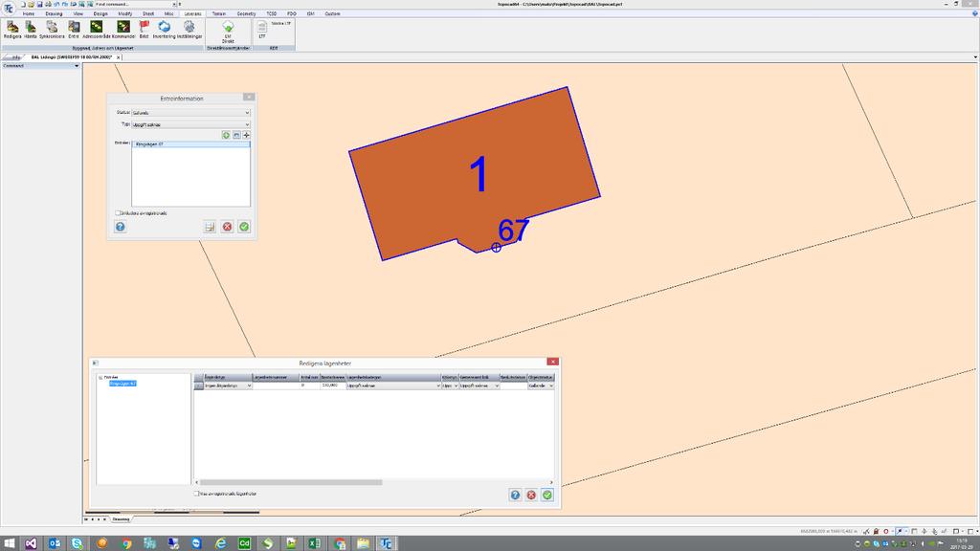Image resolution: width=980 pixels, height=551 pixels.
Task: Open Gemensamt kök 'Uppgift saknas' dropdown
Action: click(479, 386)
